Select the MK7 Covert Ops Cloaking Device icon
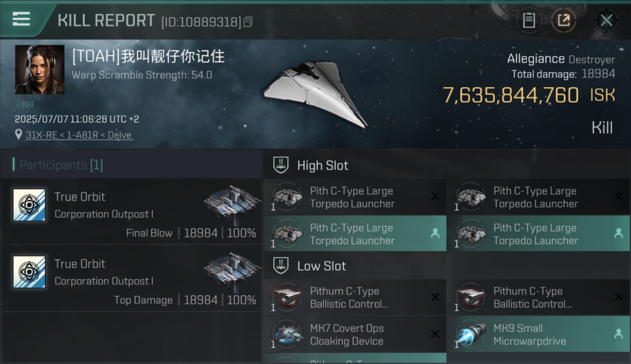This screenshot has width=631, height=364. pos(287,334)
